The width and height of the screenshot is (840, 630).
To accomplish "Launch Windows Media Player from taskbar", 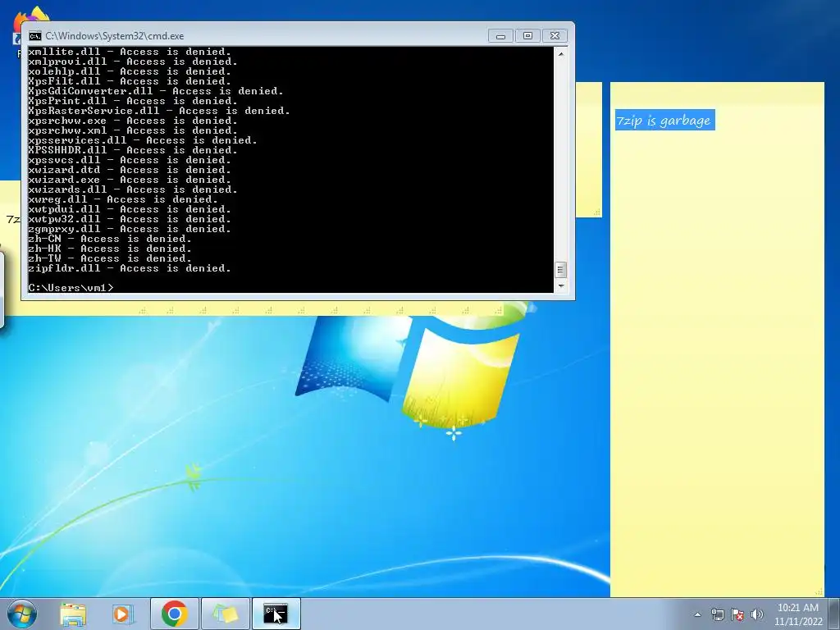I will 122,614.
